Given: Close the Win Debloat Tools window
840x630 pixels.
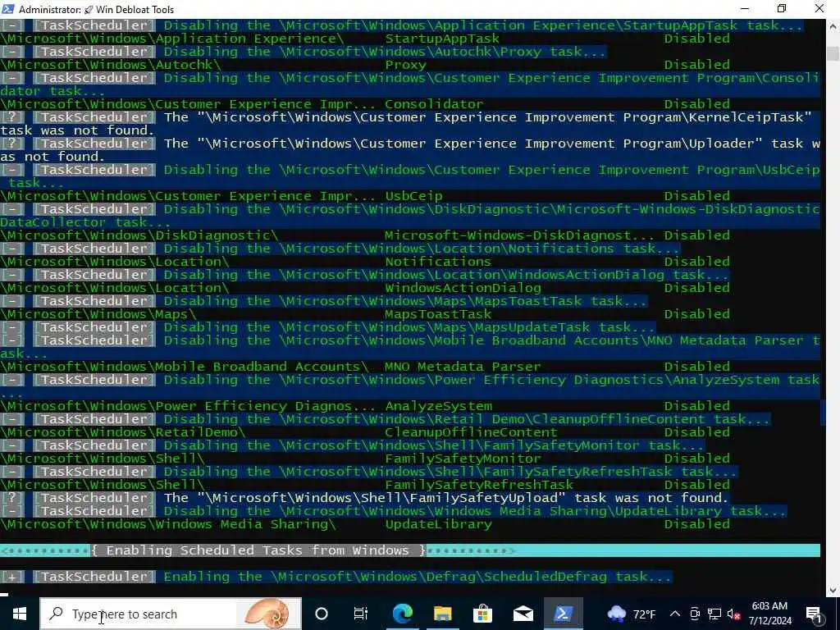Looking at the screenshot, I should click(819, 9).
